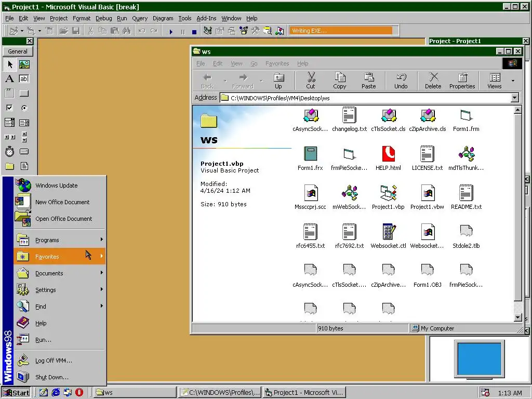Click the Delete button in ws window
This screenshot has height=399, width=532.
433,81
